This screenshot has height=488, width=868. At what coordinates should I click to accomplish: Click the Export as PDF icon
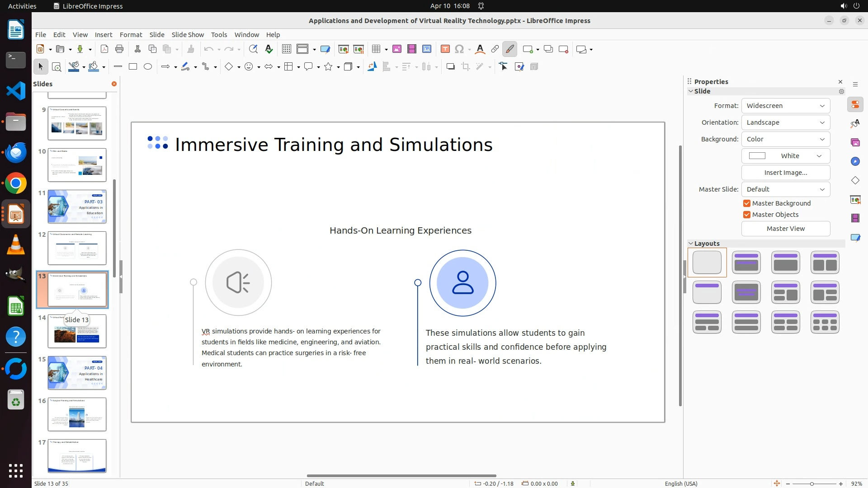pyautogui.click(x=104, y=49)
